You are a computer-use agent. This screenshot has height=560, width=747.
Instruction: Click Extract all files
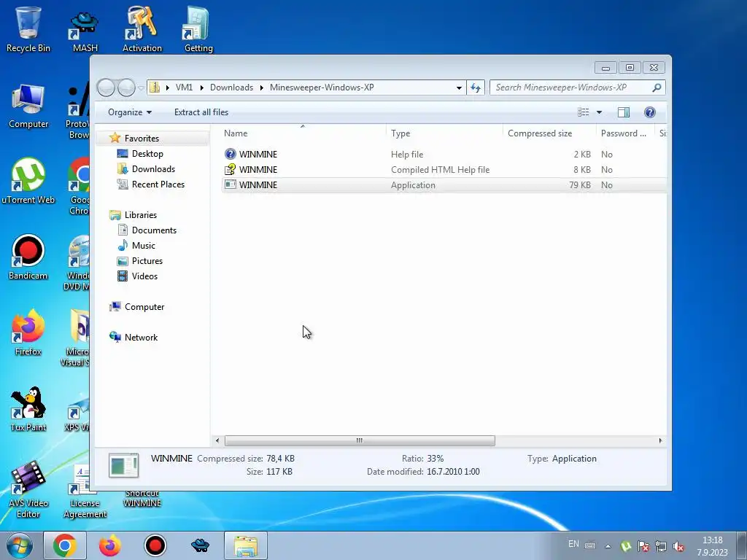201,112
